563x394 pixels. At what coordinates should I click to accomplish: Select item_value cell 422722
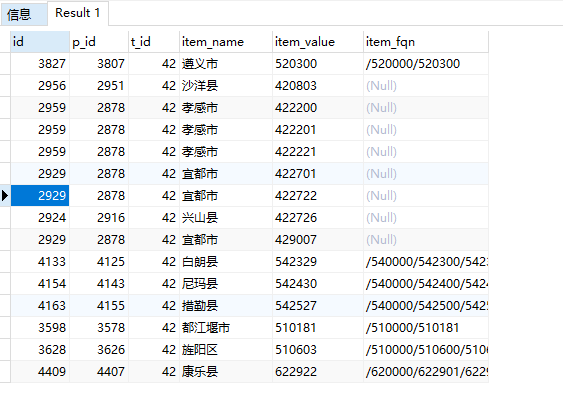point(318,196)
